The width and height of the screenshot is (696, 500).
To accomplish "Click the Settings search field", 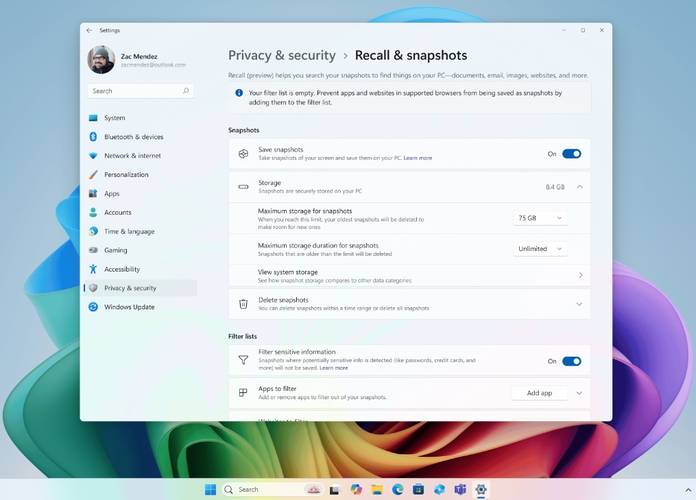I will (140, 91).
